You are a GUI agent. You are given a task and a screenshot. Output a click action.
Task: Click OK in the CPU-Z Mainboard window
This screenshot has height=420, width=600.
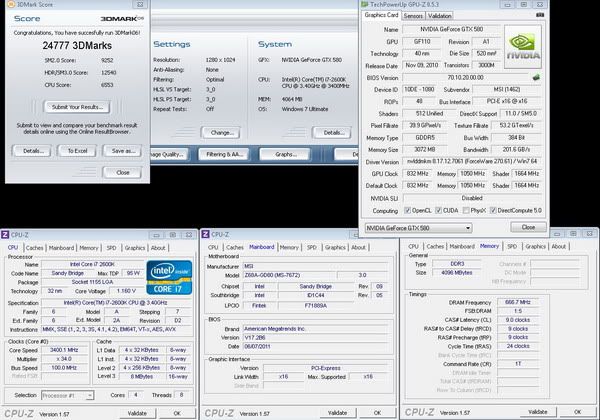[x=377, y=413]
